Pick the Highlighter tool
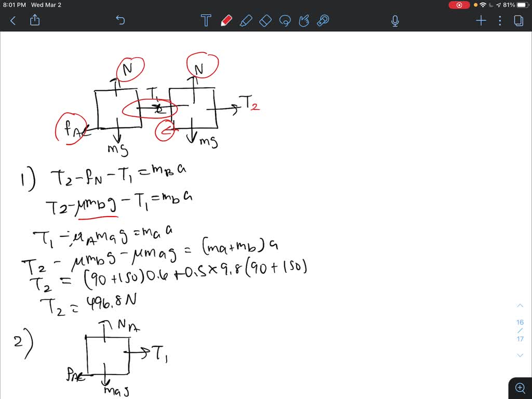Screen dimensions: 532x399 (246, 21)
